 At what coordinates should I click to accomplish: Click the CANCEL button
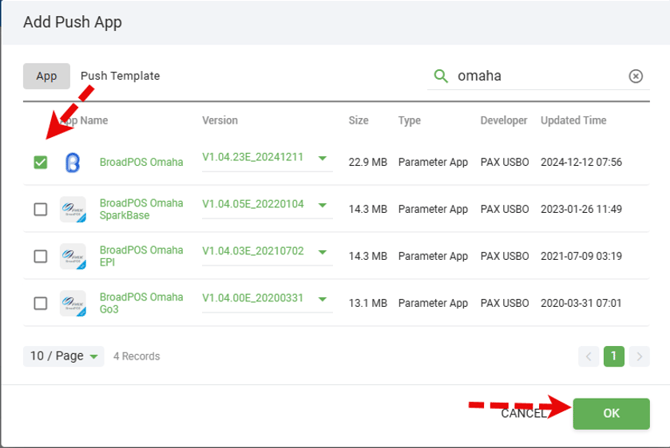pyautogui.click(x=523, y=413)
